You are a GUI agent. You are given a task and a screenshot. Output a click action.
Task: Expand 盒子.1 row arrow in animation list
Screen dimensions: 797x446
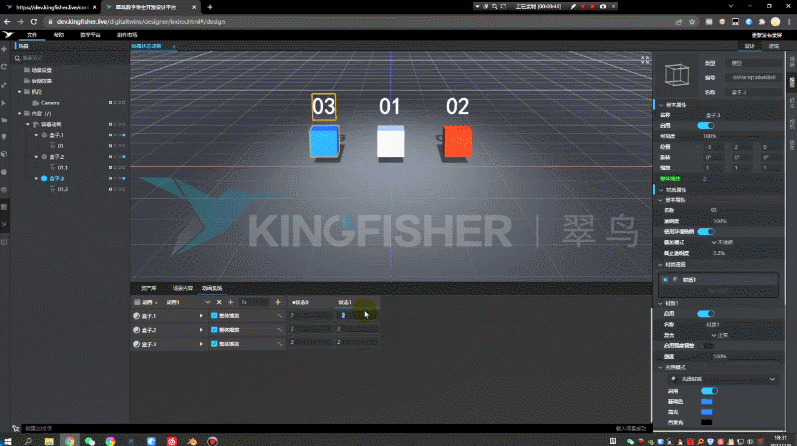coord(201,316)
